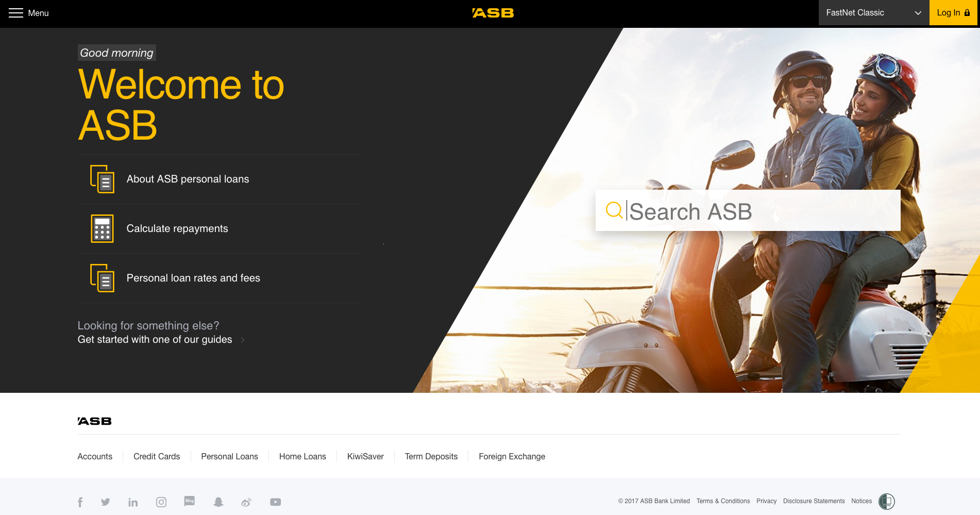Go to Credit Cards in footer navigation
Screen dimensions: 980x515
point(157,456)
